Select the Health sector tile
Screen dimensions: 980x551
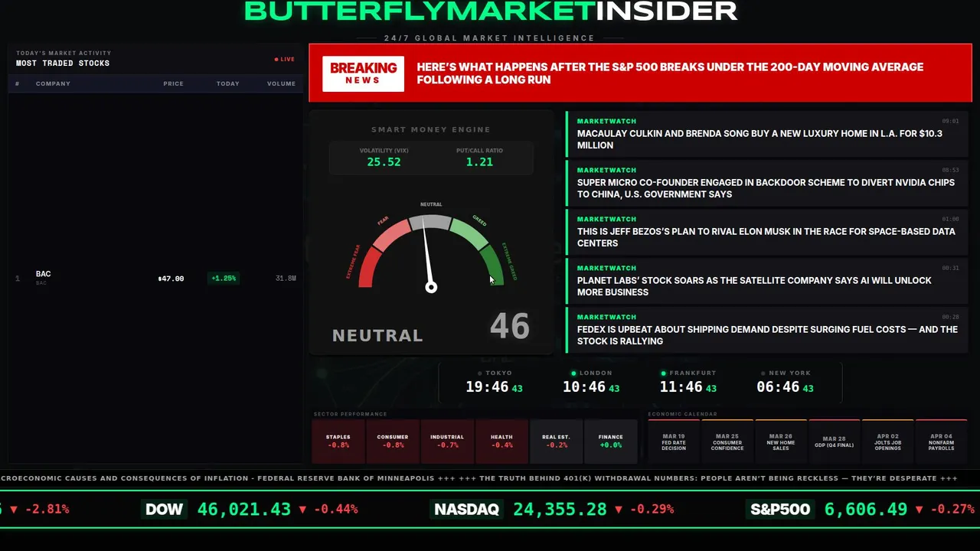tap(501, 442)
